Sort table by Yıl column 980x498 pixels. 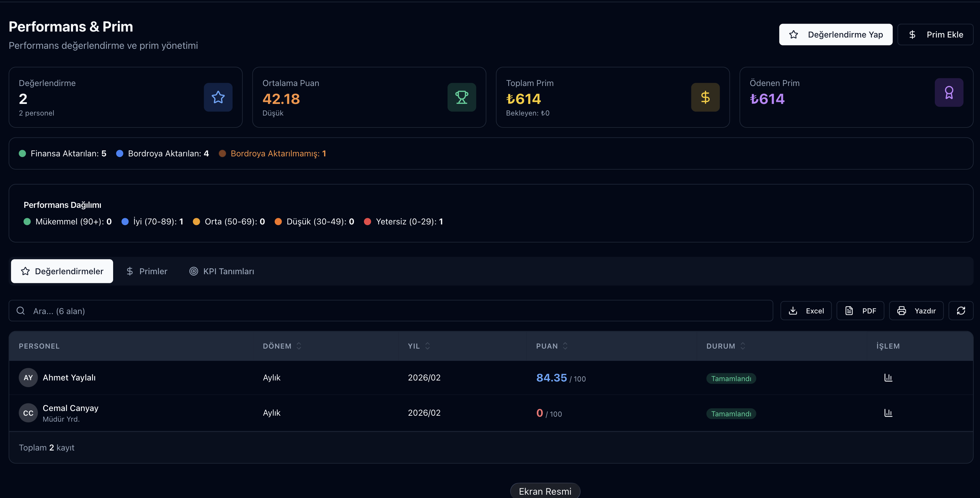(419, 346)
